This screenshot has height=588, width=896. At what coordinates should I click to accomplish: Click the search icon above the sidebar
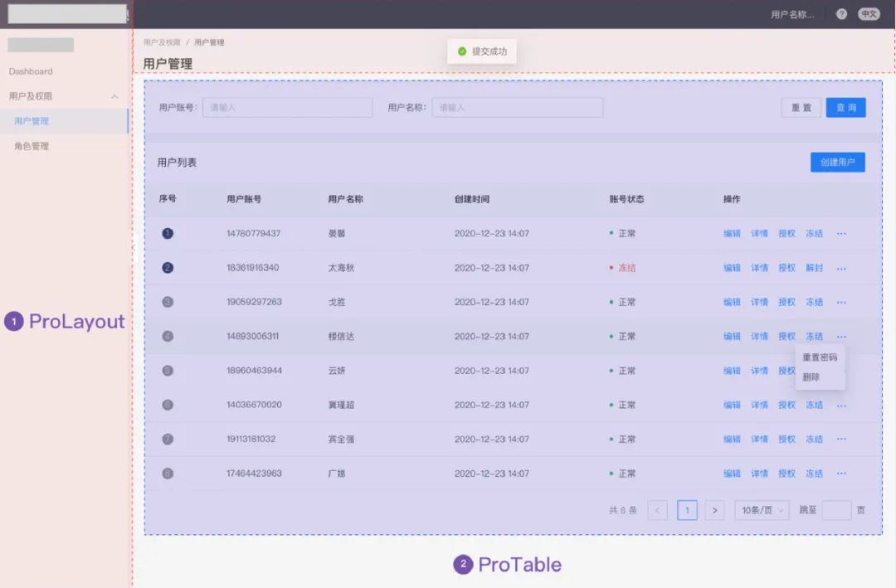point(126,13)
